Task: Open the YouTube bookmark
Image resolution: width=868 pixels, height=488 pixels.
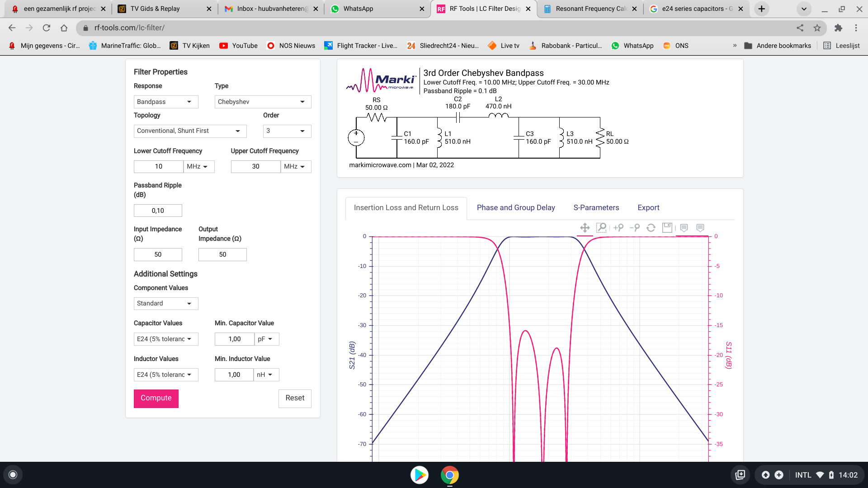Action: [238, 46]
